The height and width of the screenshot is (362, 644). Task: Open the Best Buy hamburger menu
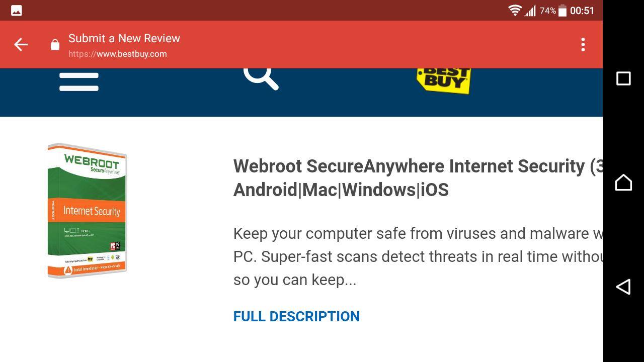(x=79, y=82)
